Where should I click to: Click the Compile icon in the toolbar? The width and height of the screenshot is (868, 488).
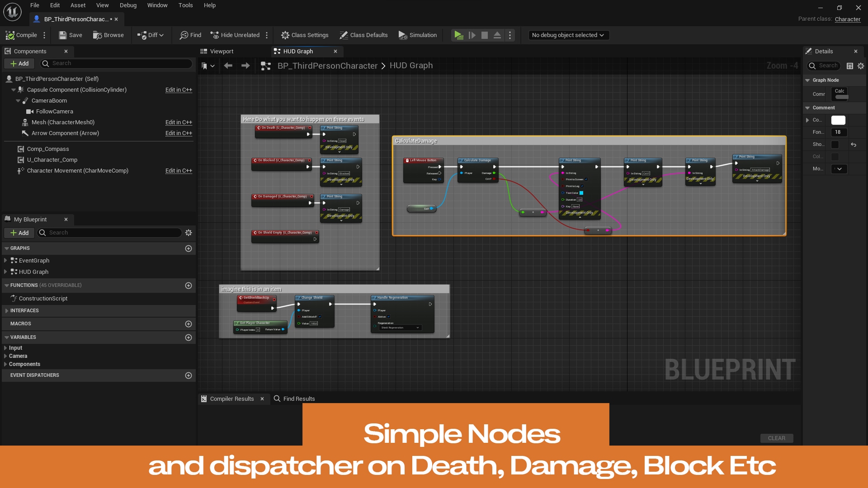pyautogui.click(x=11, y=35)
